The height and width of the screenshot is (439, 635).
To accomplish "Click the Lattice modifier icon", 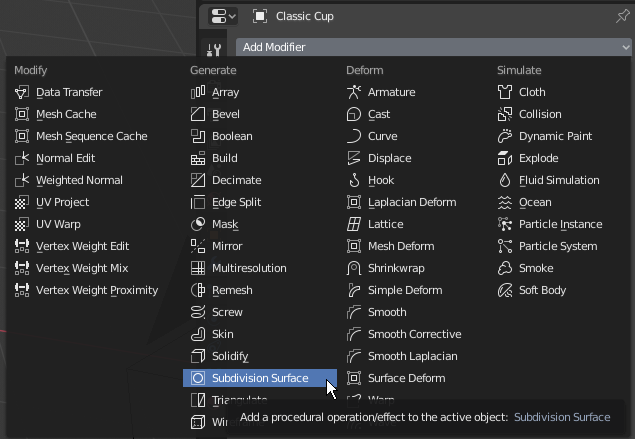I will [354, 224].
